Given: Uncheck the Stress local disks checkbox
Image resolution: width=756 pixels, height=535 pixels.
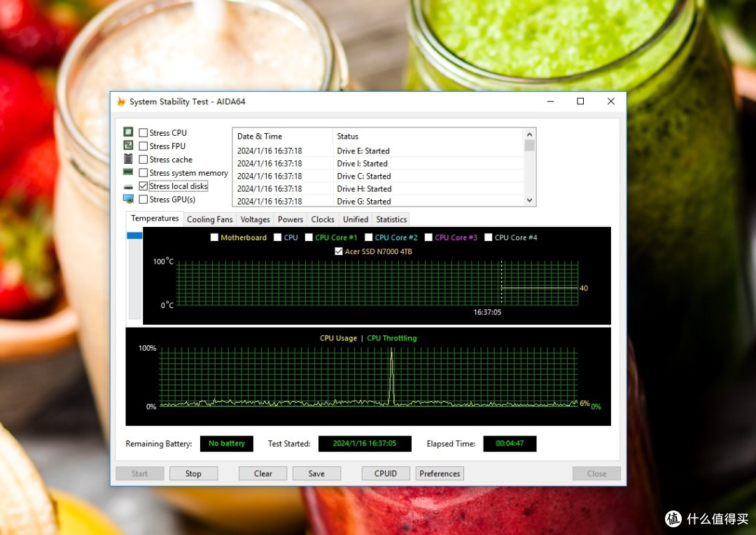Looking at the screenshot, I should point(143,186).
